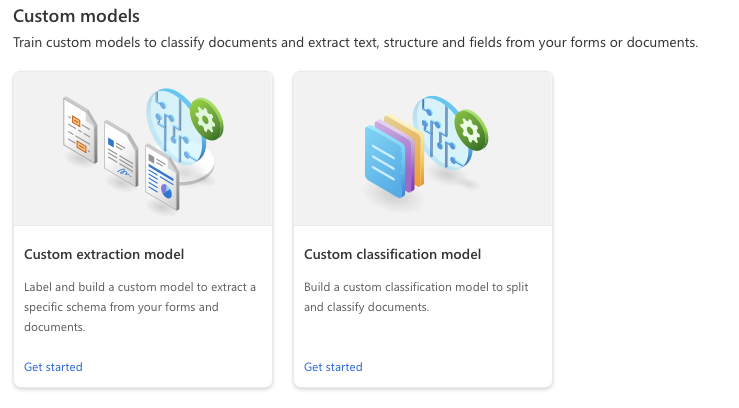The width and height of the screenshot is (739, 408).
Task: Select the Custom classification model title
Action: [392, 254]
